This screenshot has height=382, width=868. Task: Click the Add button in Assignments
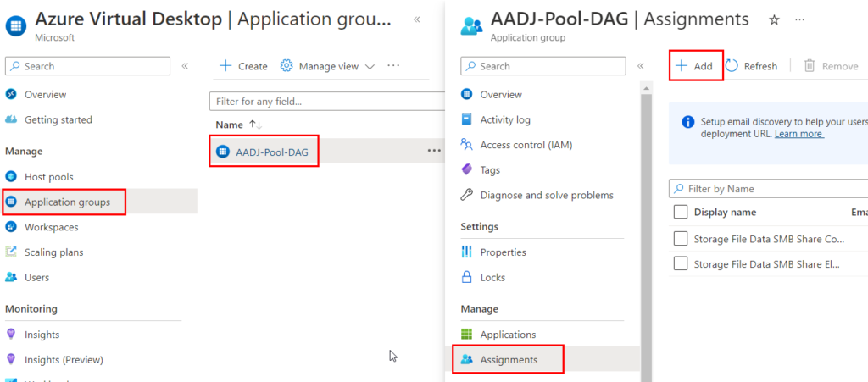click(695, 66)
